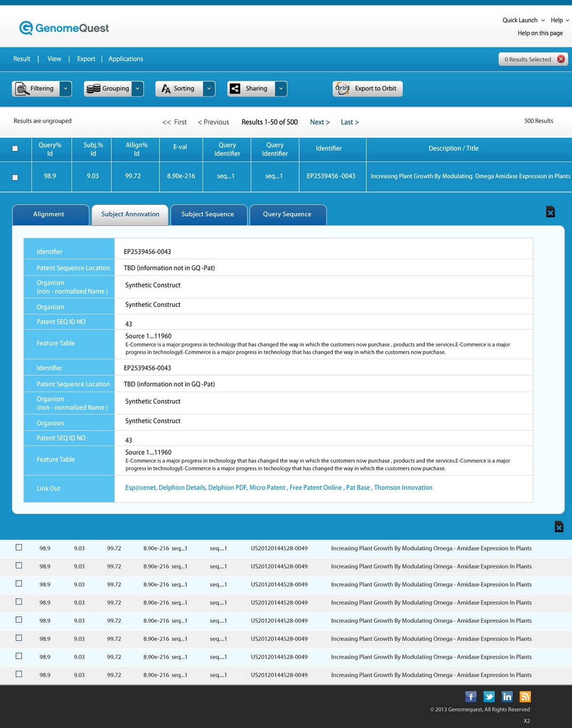Screen dimensions: 572x728
Task: Open the Applications menu
Action: coord(126,59)
